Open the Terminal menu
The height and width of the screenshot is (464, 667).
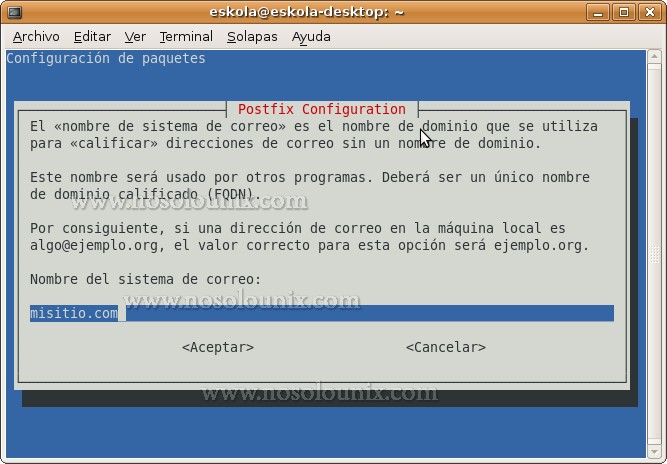pos(186,37)
